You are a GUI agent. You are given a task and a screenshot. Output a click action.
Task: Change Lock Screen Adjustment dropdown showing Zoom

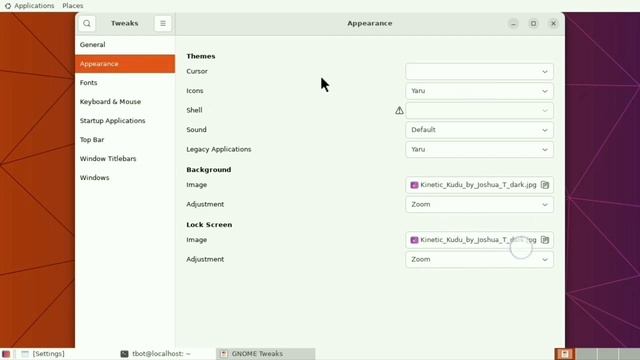tap(480, 260)
